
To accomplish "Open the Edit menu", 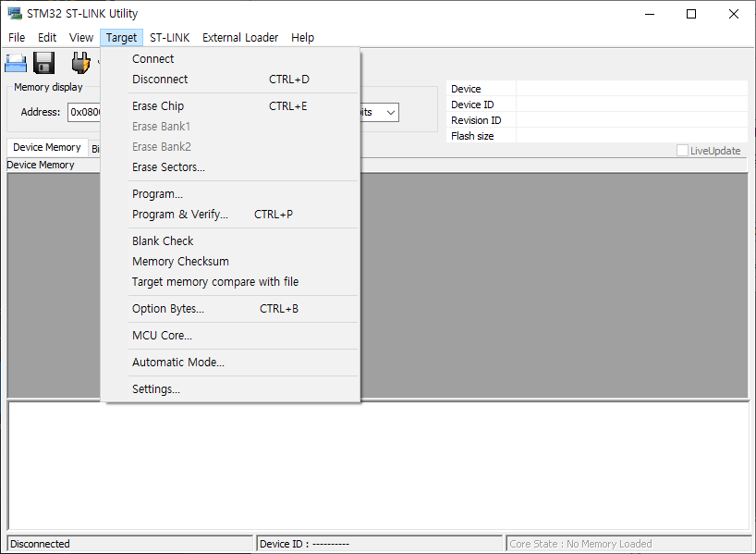I will [x=47, y=38].
